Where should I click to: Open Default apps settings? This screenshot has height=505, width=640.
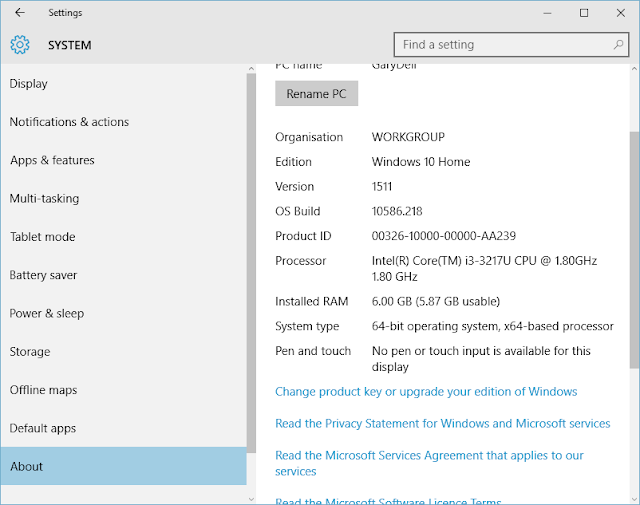(x=44, y=428)
